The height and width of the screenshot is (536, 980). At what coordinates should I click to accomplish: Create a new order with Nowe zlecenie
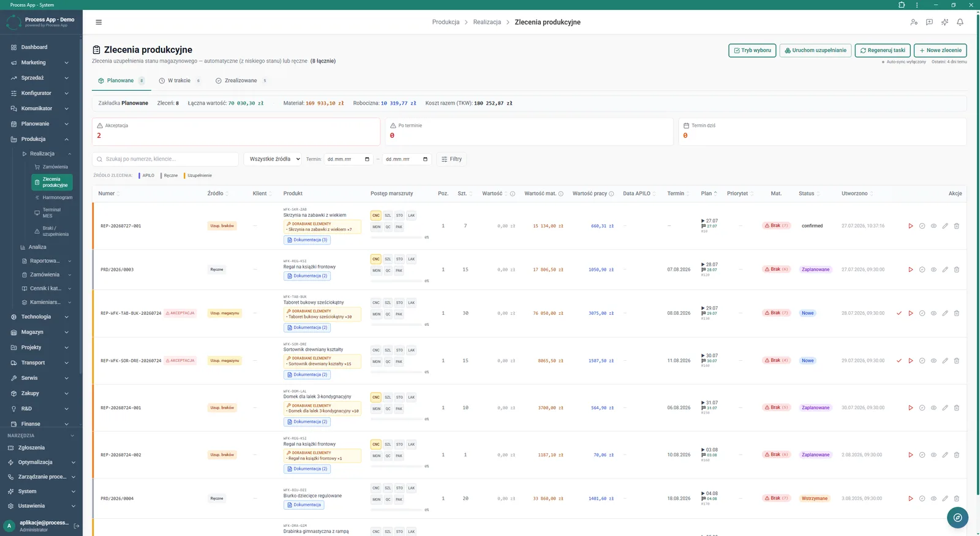pos(940,50)
